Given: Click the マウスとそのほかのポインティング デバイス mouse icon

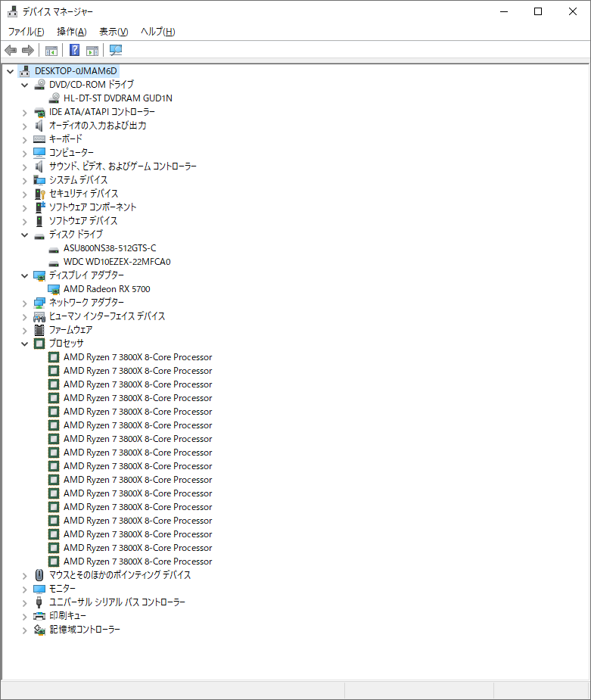Looking at the screenshot, I should 39,575.
